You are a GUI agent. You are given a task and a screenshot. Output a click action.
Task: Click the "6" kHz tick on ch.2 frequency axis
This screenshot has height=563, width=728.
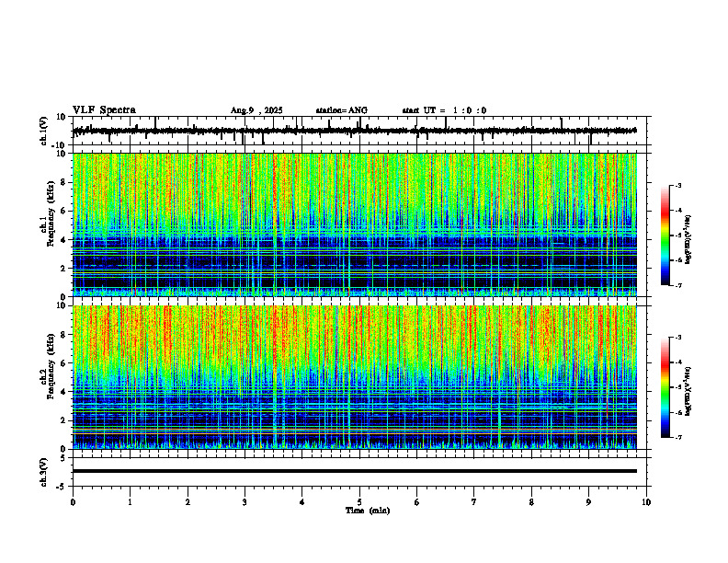[64, 363]
